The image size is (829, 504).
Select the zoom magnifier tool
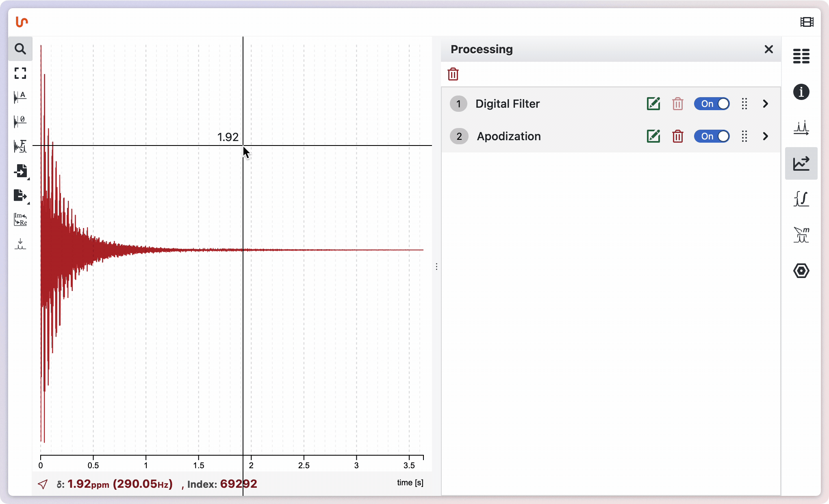tap(20, 49)
